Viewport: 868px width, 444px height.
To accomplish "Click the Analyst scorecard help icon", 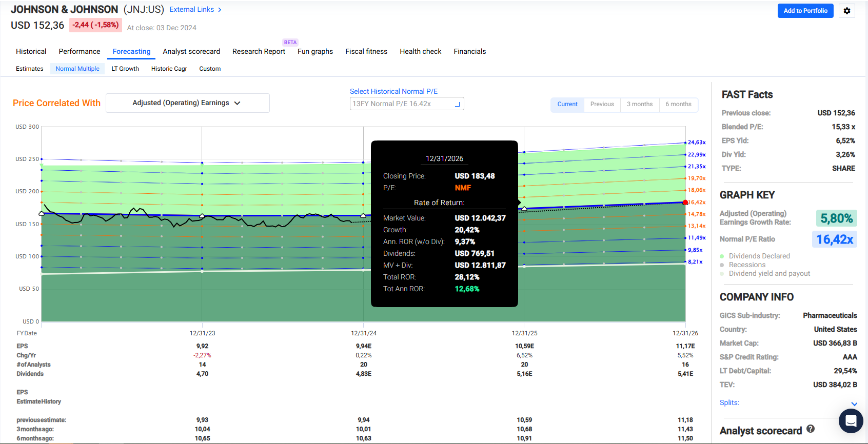I will coord(811,429).
